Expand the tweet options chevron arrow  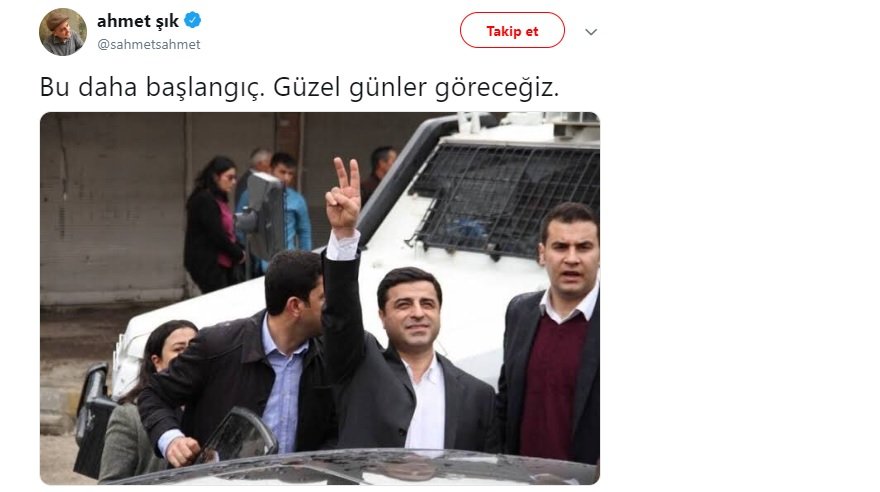(591, 32)
